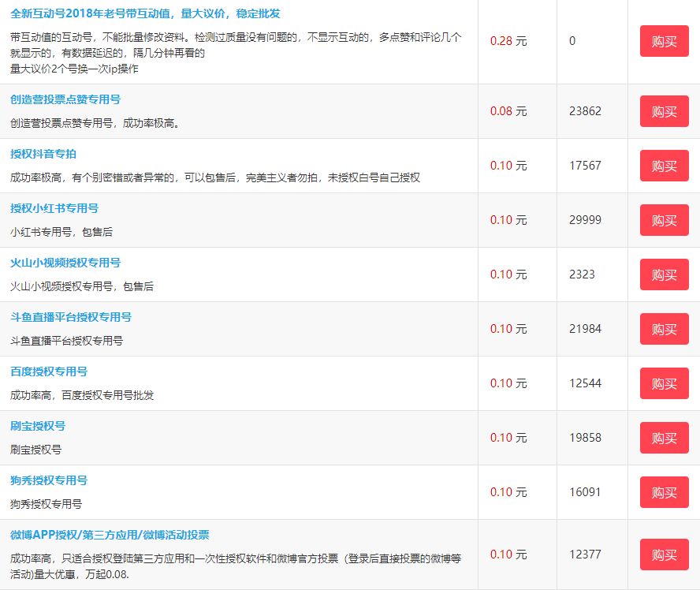
Task: Click stock count 2323
Action: [x=582, y=274]
